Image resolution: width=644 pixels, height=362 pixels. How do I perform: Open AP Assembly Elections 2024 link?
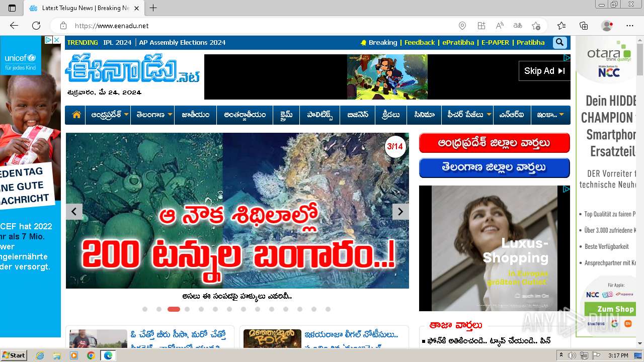[x=182, y=43]
